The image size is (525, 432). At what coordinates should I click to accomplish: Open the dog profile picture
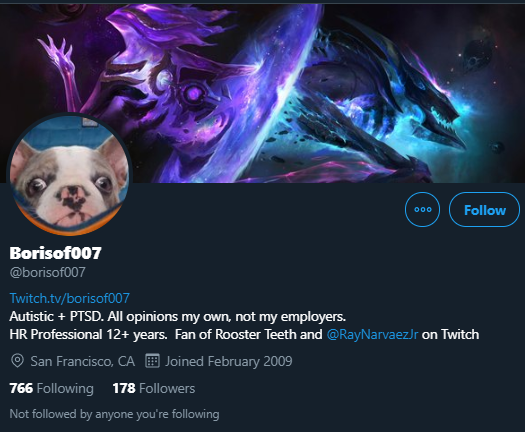(x=70, y=174)
